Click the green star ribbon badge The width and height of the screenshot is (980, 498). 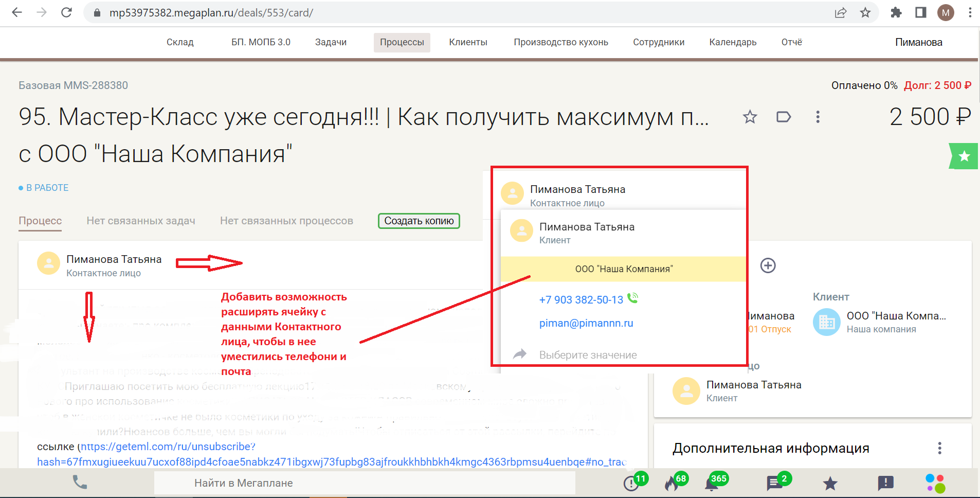tap(964, 156)
